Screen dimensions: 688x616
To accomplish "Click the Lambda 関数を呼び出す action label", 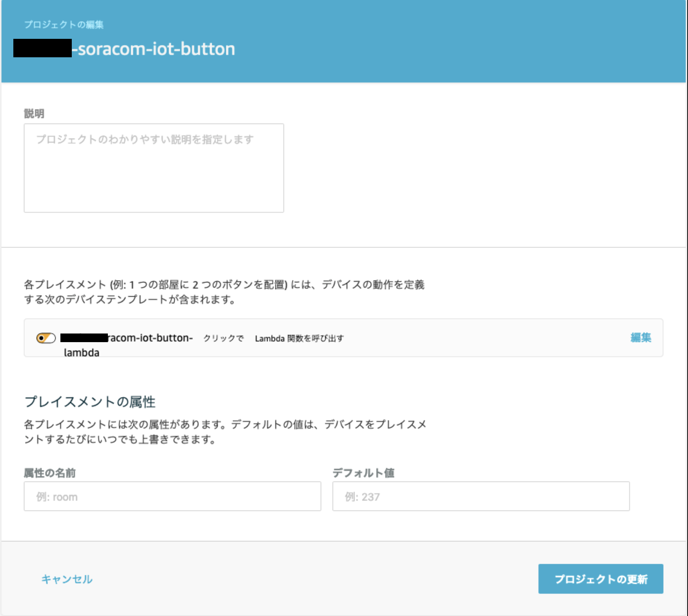I will pos(300,338).
